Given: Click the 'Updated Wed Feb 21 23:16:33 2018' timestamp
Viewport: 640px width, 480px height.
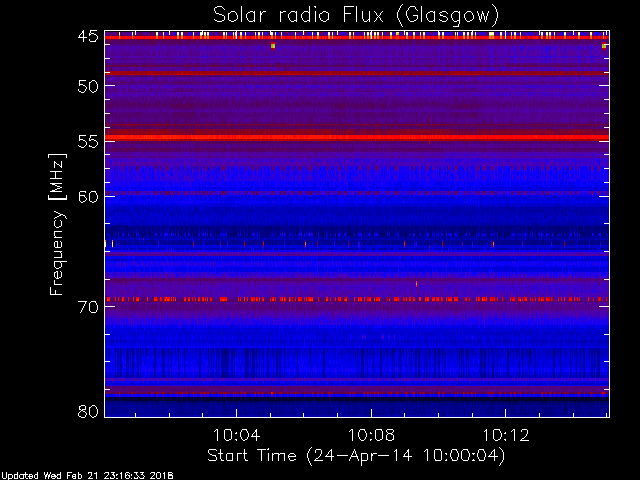Looking at the screenshot, I should 87,476.
